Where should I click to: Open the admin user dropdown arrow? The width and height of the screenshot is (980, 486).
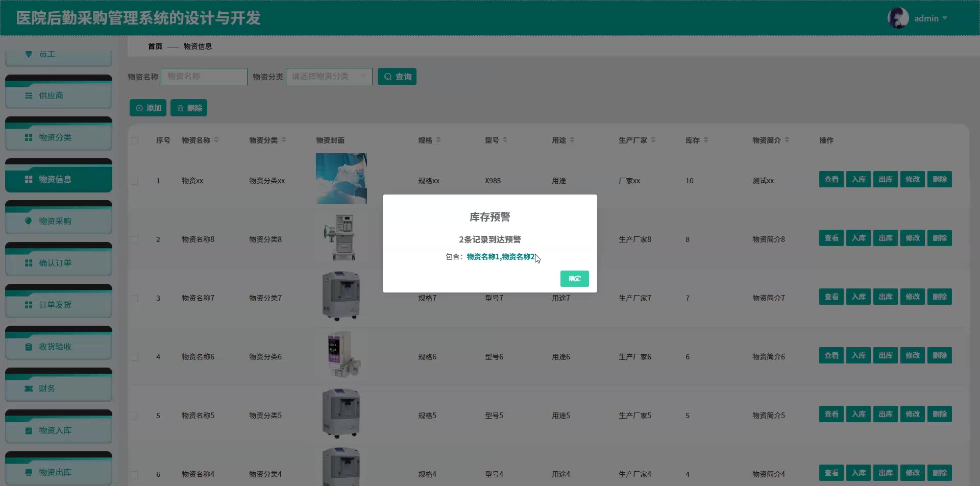click(x=945, y=18)
